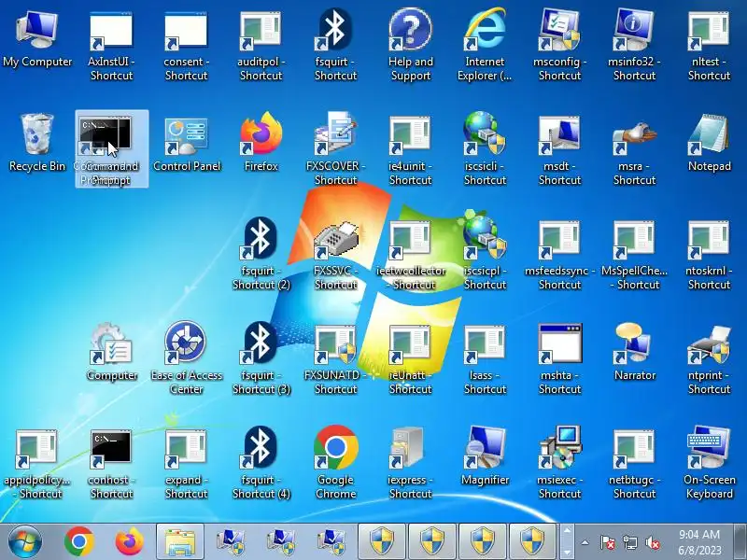Click the msfeedssync shortcut icon
The width and height of the screenshot is (747, 560).
point(559,255)
